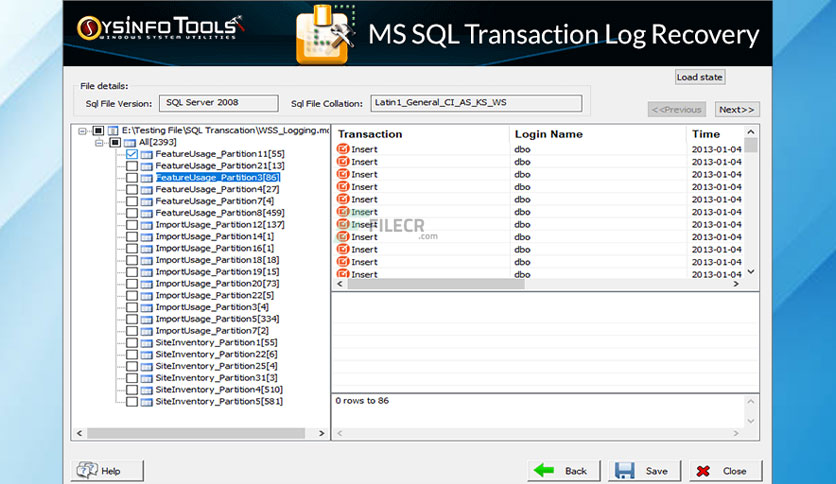Screen dimensions: 836x484
Task: Click the Help question-mark icon
Action: (87, 470)
